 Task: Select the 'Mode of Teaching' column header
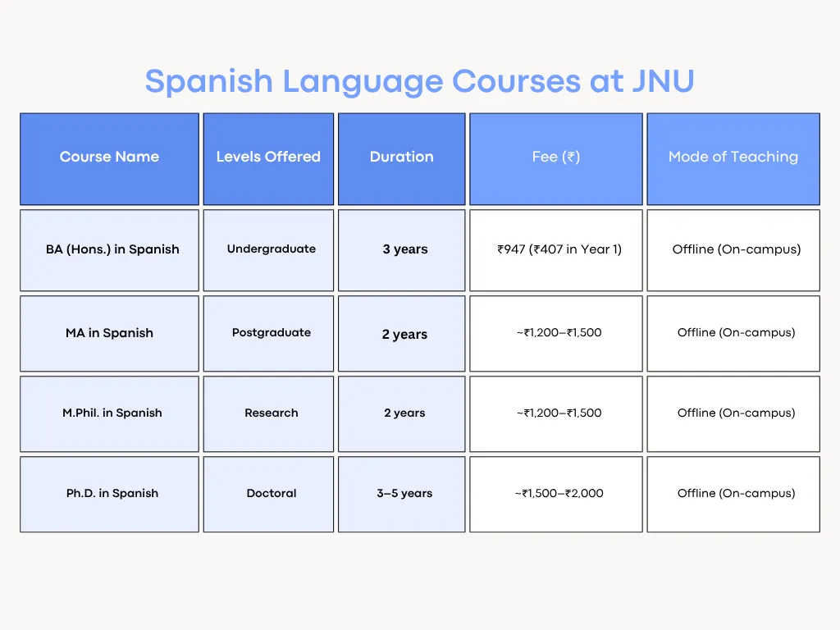click(733, 157)
